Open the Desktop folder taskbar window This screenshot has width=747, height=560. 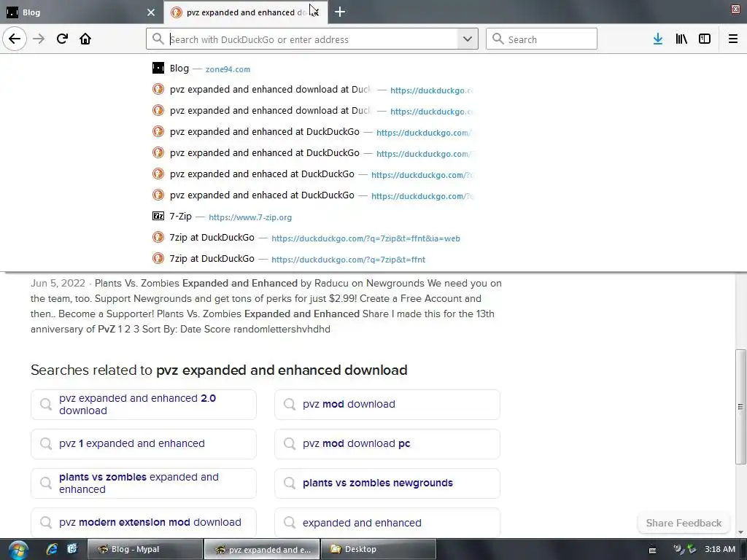pyautogui.click(x=379, y=549)
